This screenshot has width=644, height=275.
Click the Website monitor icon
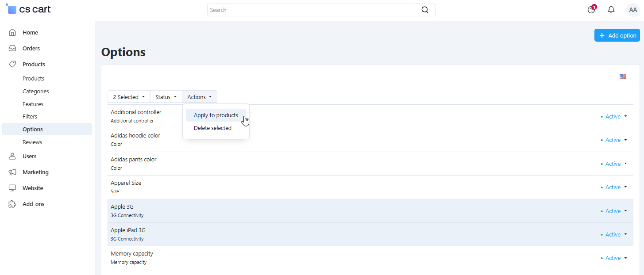[x=12, y=188]
